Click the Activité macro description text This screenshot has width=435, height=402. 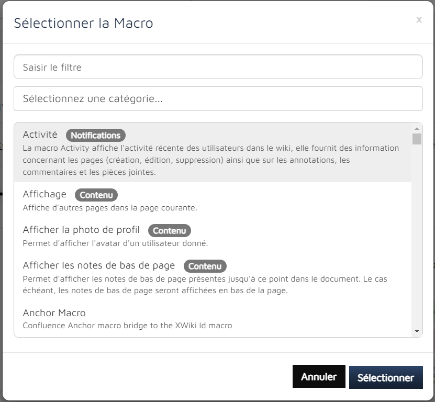click(211, 160)
